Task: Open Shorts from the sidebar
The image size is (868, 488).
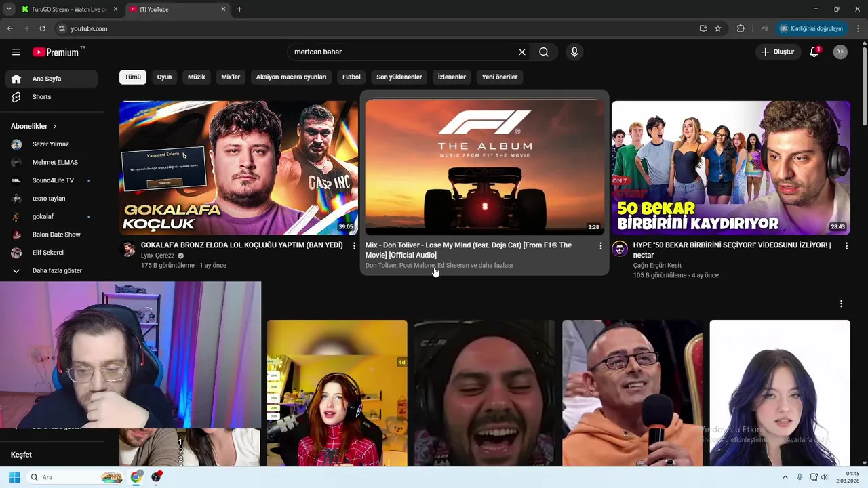Action: pos(52,97)
